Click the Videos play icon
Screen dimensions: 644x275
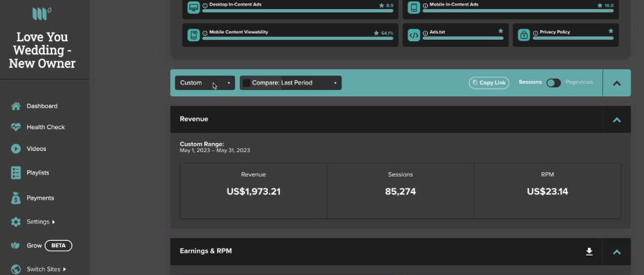pyautogui.click(x=15, y=149)
